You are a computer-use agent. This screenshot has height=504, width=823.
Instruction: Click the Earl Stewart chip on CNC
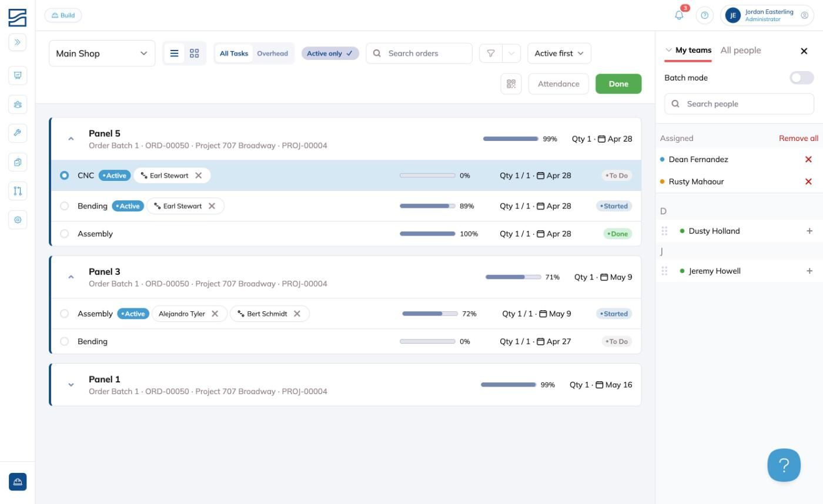[x=172, y=176]
